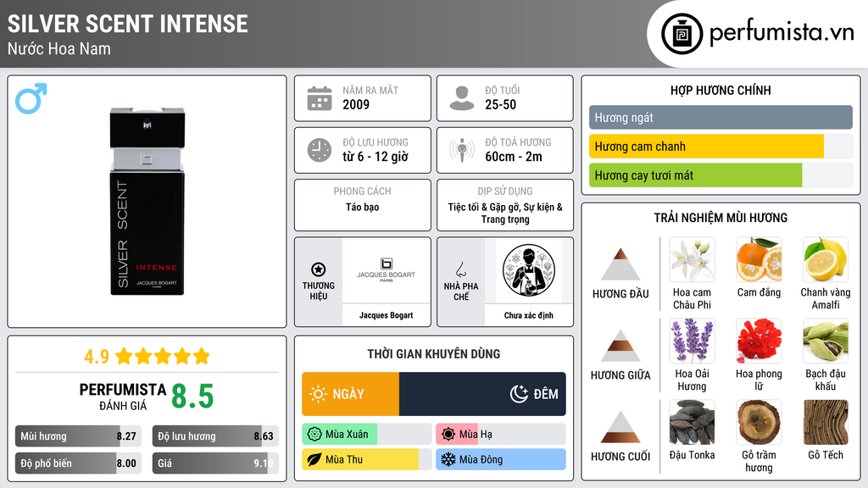Click the Giá 9.10 score bar
The width and height of the screenshot is (868, 488).
pyautogui.click(x=215, y=463)
